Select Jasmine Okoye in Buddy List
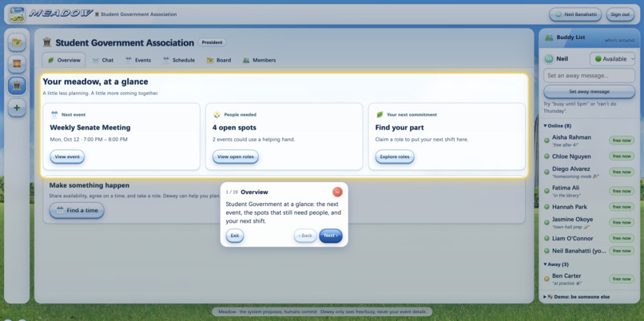Screen dimensions: 644x321 [x=589, y=223]
